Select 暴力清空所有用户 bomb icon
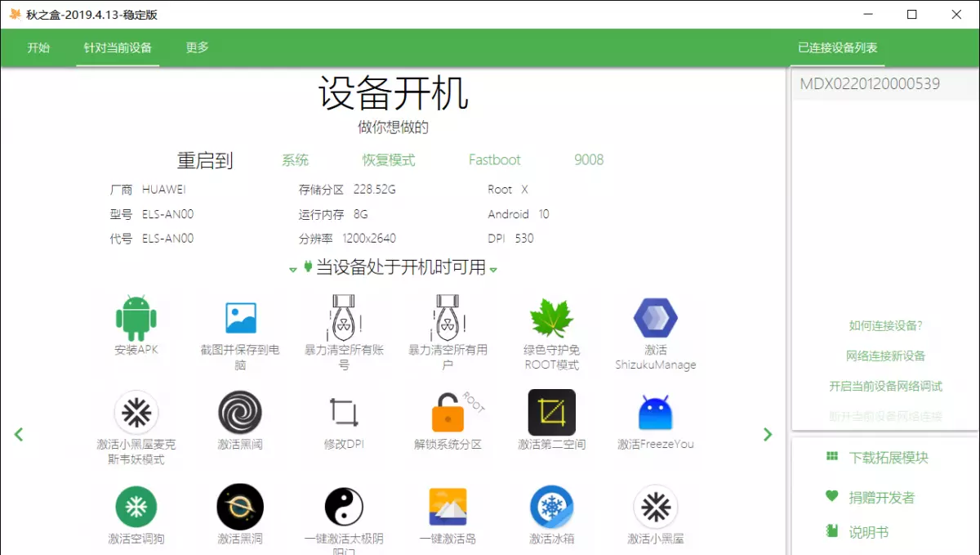The width and height of the screenshot is (980, 555). (x=448, y=317)
